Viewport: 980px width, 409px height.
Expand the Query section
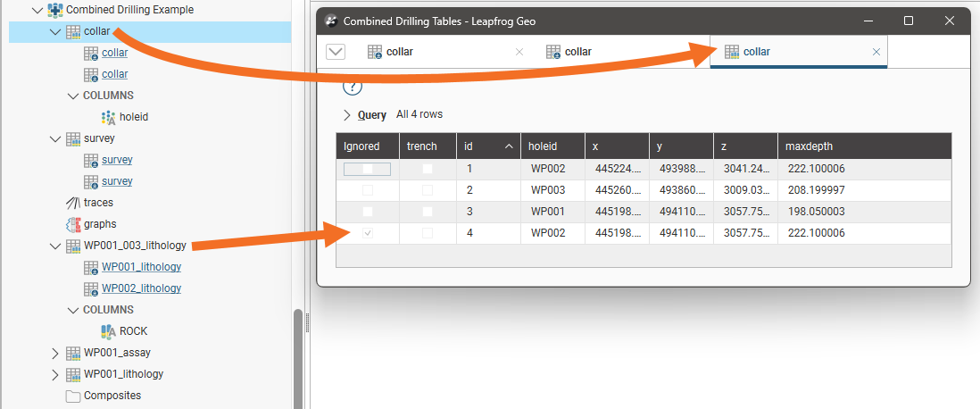coord(347,115)
